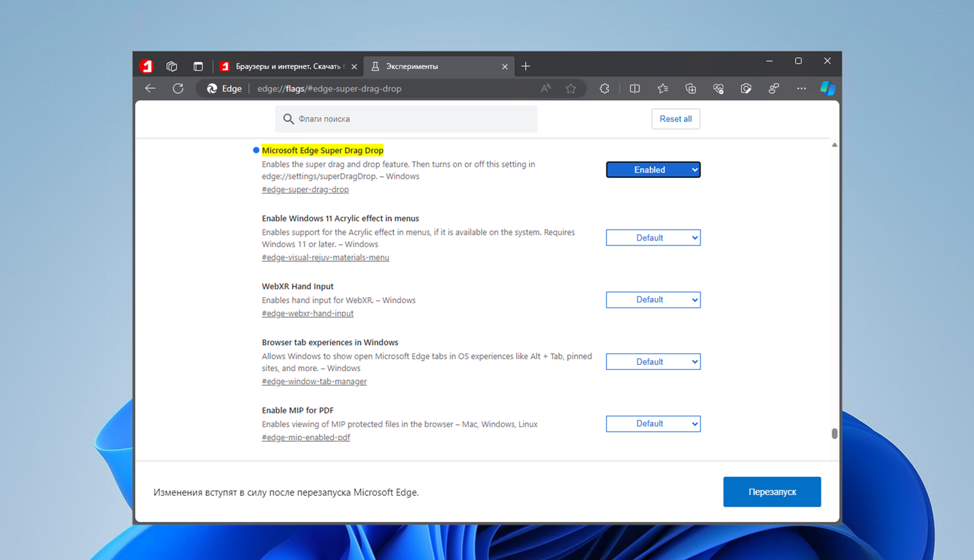The height and width of the screenshot is (560, 974).
Task: Open the Workspaces icon
Action: 171,66
